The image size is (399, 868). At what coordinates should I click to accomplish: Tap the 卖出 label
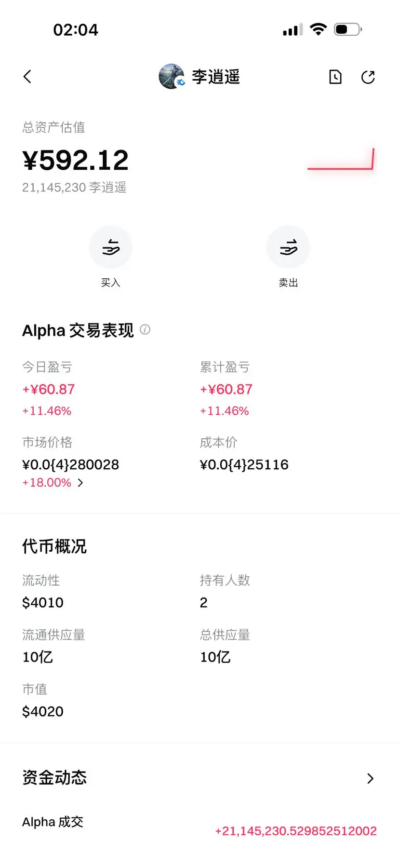(288, 283)
